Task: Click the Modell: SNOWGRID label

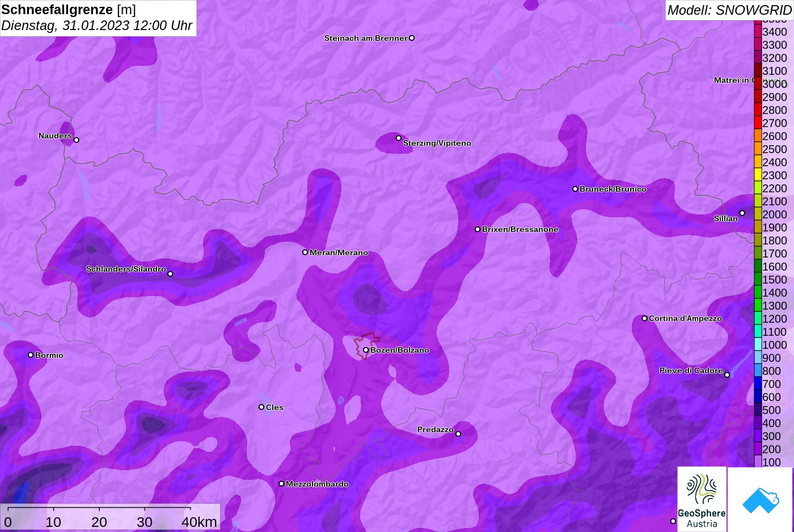Action: pyautogui.click(x=729, y=10)
